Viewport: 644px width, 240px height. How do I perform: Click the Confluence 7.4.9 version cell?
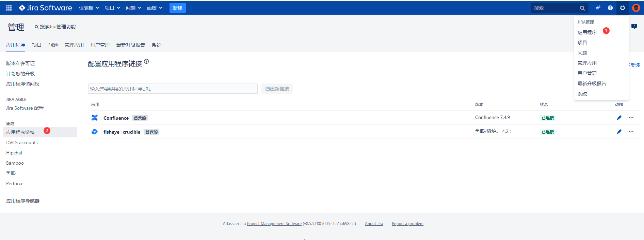pos(493,117)
